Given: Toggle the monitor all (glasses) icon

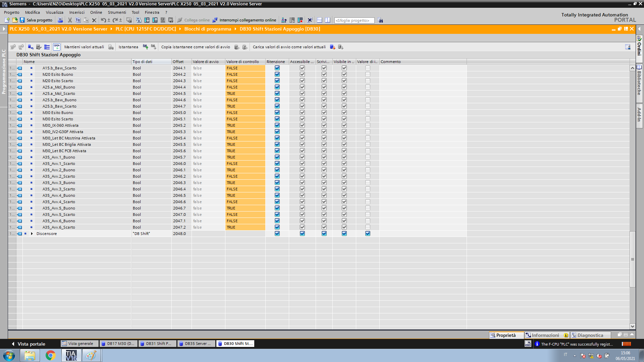Looking at the screenshot, I should [57, 47].
